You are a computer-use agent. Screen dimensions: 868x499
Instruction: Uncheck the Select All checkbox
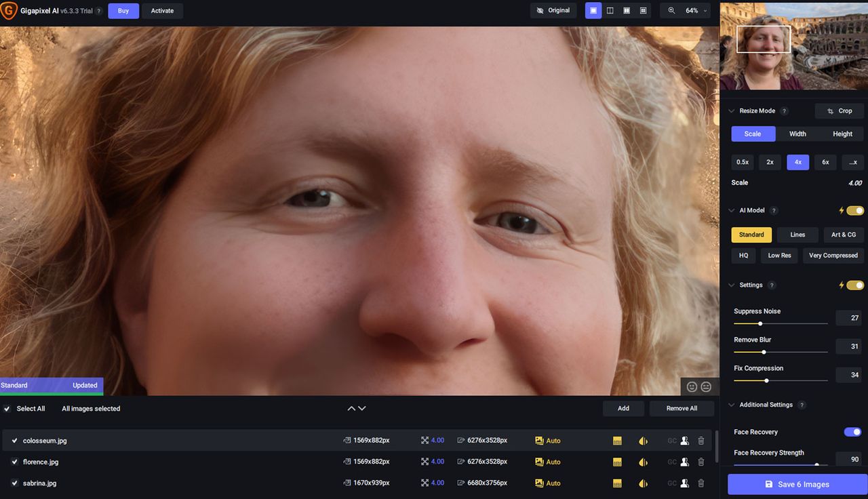(7, 409)
